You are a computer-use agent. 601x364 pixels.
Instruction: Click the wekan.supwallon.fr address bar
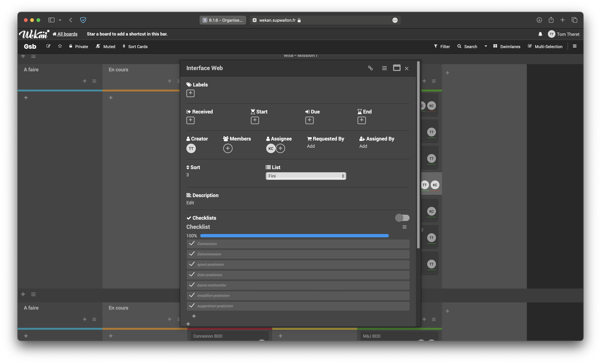[x=325, y=20]
